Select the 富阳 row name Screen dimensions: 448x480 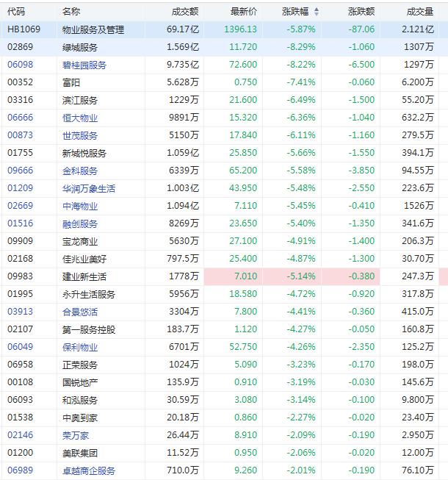pos(71,82)
